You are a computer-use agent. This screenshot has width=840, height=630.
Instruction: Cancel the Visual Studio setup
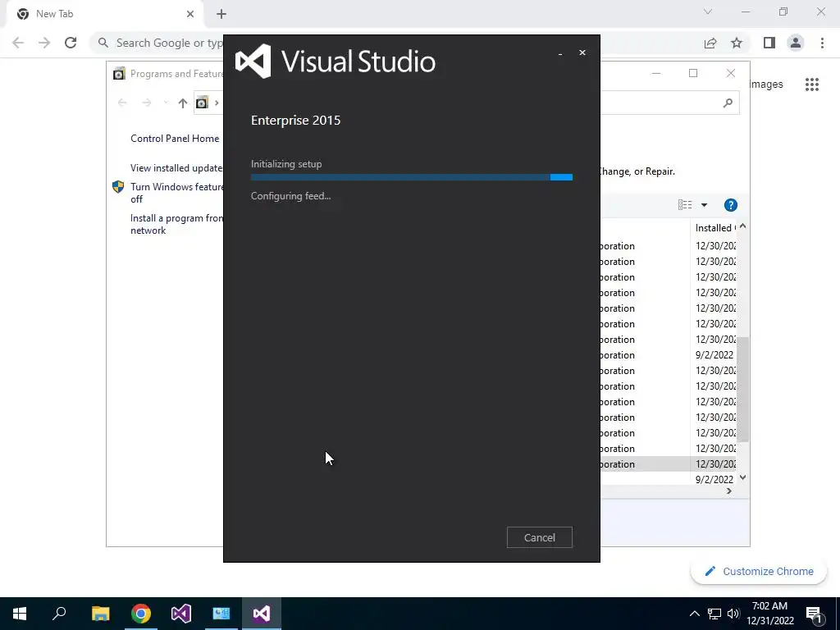[540, 537]
